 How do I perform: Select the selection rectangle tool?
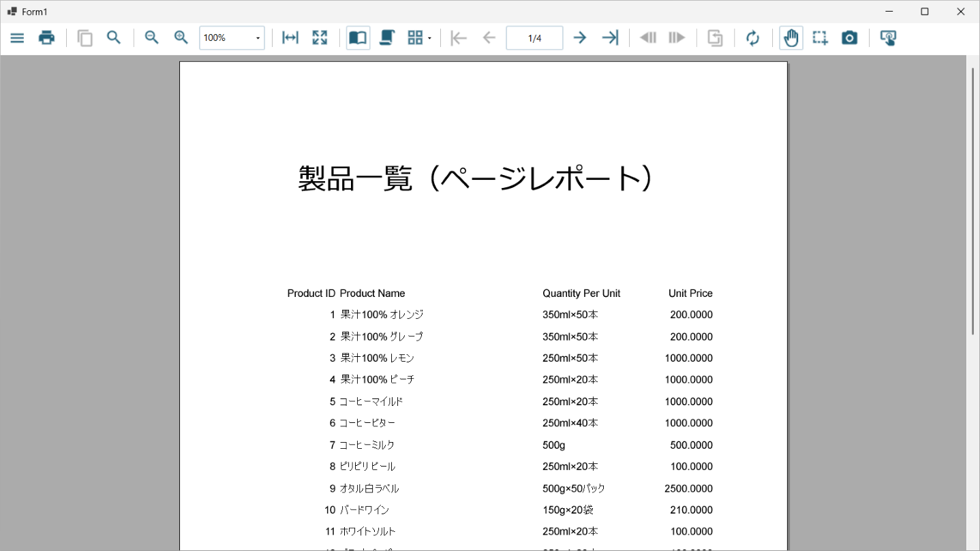pyautogui.click(x=821, y=38)
